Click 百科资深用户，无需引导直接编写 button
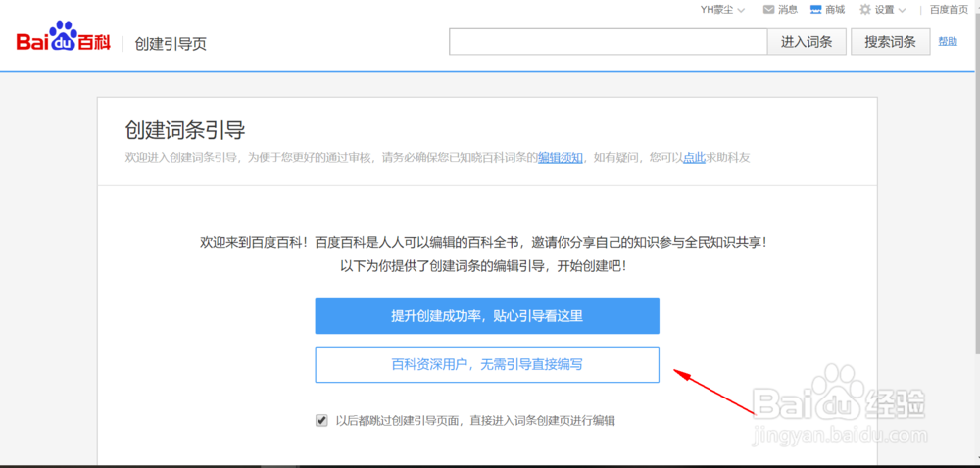 click(x=487, y=364)
